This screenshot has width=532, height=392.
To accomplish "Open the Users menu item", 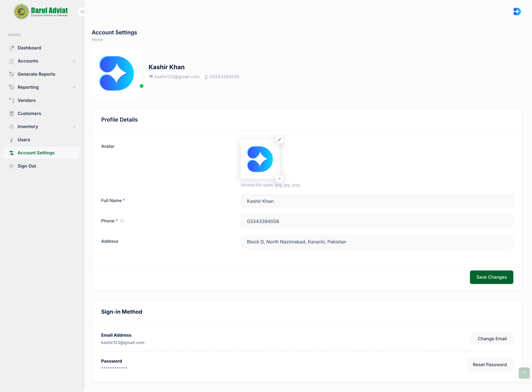I will point(41,140).
